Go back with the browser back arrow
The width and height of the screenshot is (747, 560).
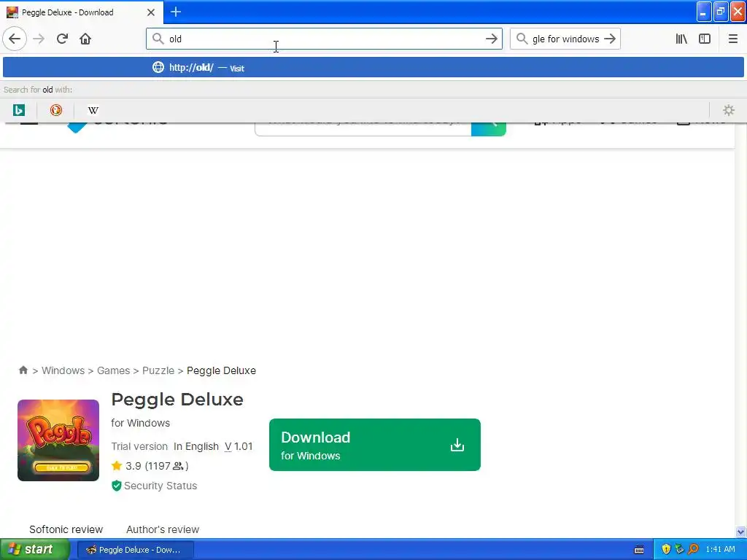pyautogui.click(x=15, y=39)
